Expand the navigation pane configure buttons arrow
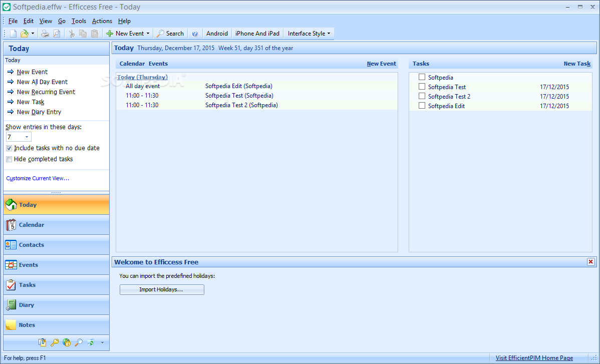 [x=102, y=342]
